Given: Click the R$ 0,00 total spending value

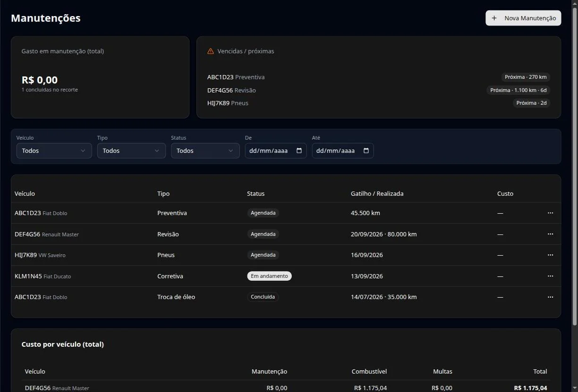Looking at the screenshot, I should coord(40,80).
